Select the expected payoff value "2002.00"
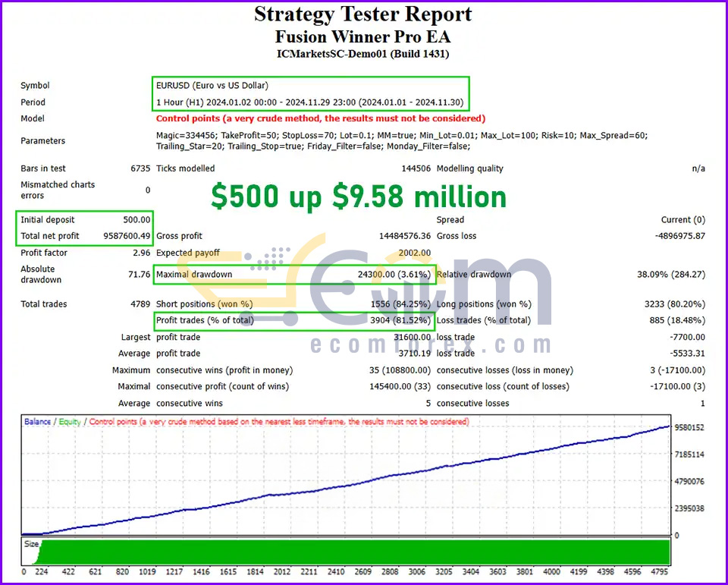The width and height of the screenshot is (728, 585). tap(415, 253)
